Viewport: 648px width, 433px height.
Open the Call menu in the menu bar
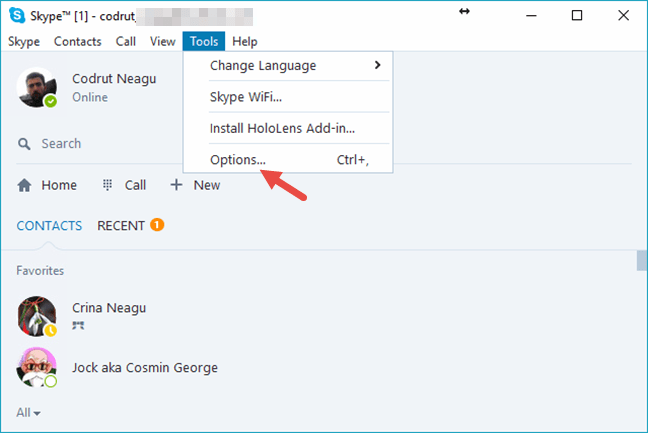tap(126, 41)
